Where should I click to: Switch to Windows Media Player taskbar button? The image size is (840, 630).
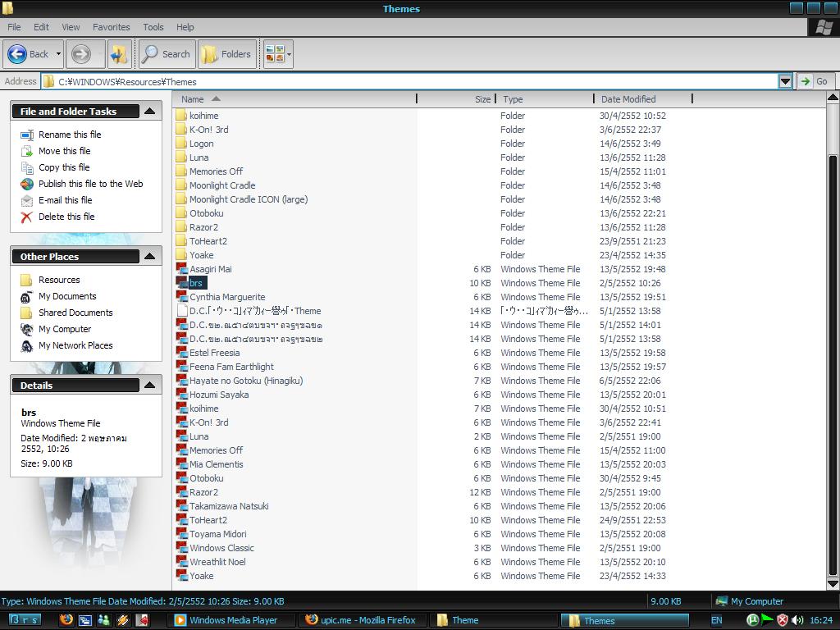(x=232, y=620)
